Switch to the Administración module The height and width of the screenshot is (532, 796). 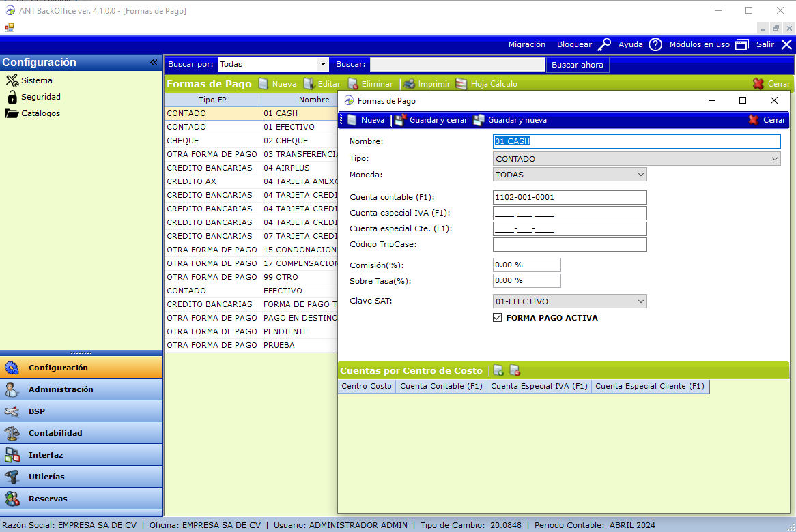point(60,389)
